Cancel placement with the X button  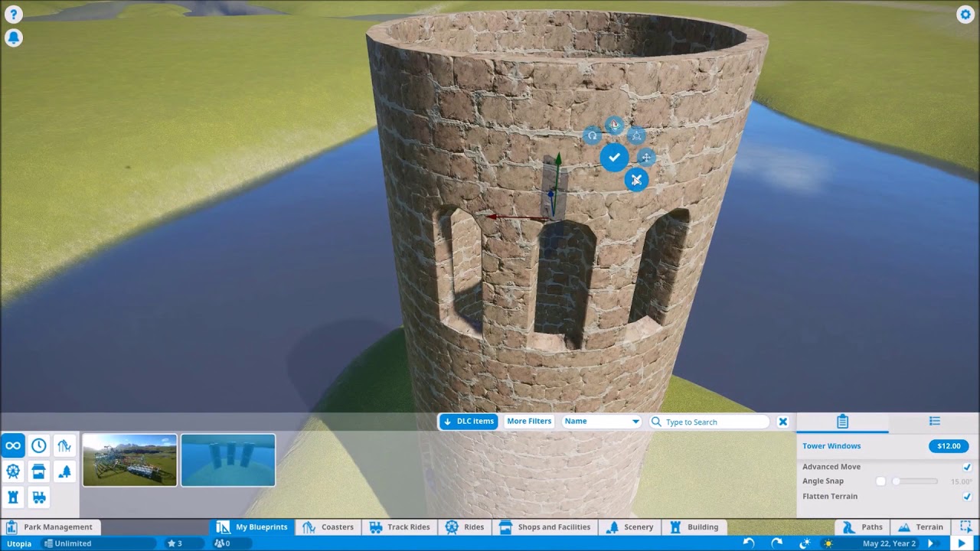point(636,180)
